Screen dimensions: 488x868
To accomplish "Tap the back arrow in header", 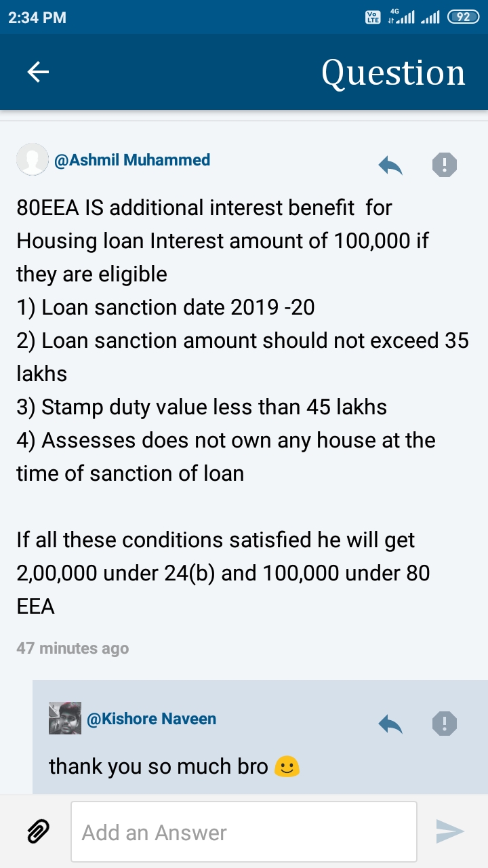I will click(38, 72).
